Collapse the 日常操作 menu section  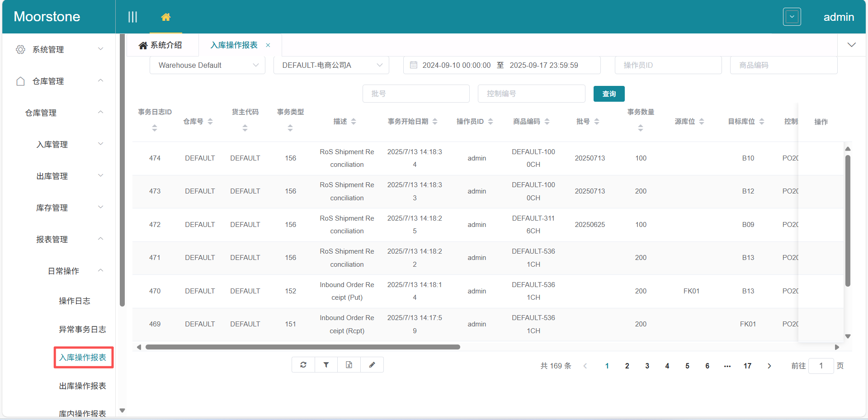(100, 270)
